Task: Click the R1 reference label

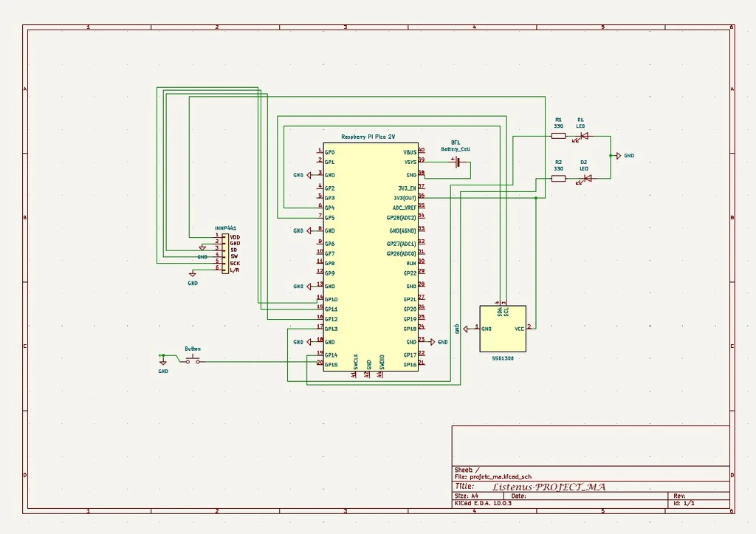Action: point(558,120)
